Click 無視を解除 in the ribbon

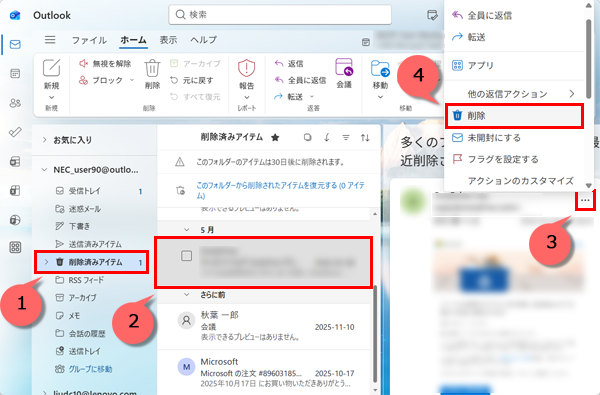105,64
